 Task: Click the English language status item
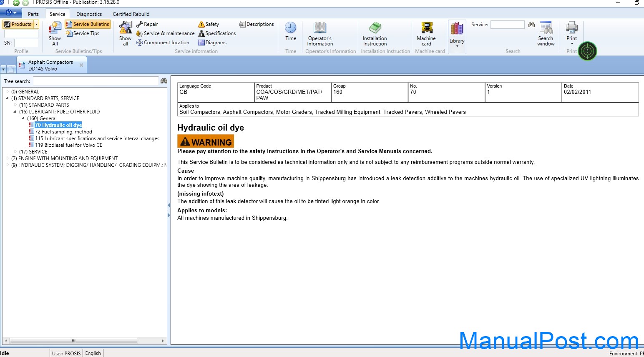click(x=93, y=353)
